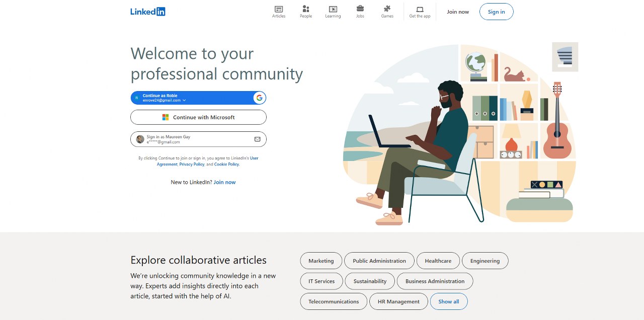Select the HR Management topic pill
Screen dimensions: 644x320
click(398, 301)
